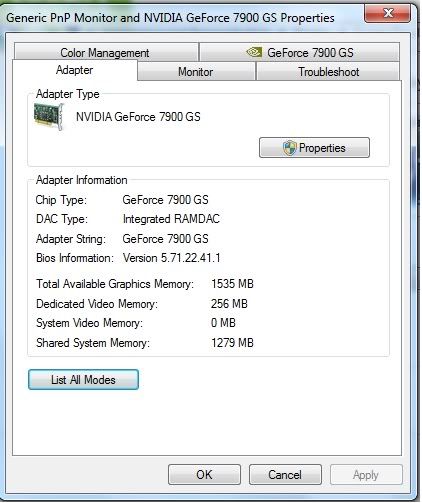Click the Shared System Memory 1279 MB value

pyautogui.click(x=232, y=343)
